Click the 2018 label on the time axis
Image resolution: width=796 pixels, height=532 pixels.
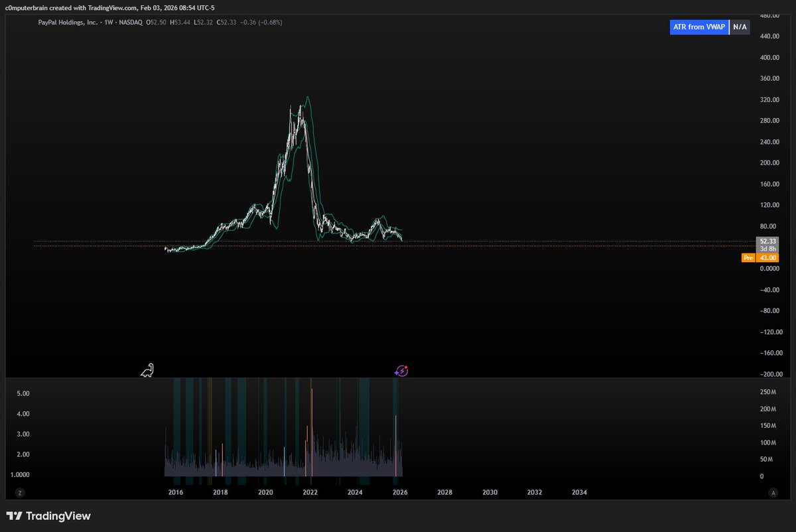[221, 492]
